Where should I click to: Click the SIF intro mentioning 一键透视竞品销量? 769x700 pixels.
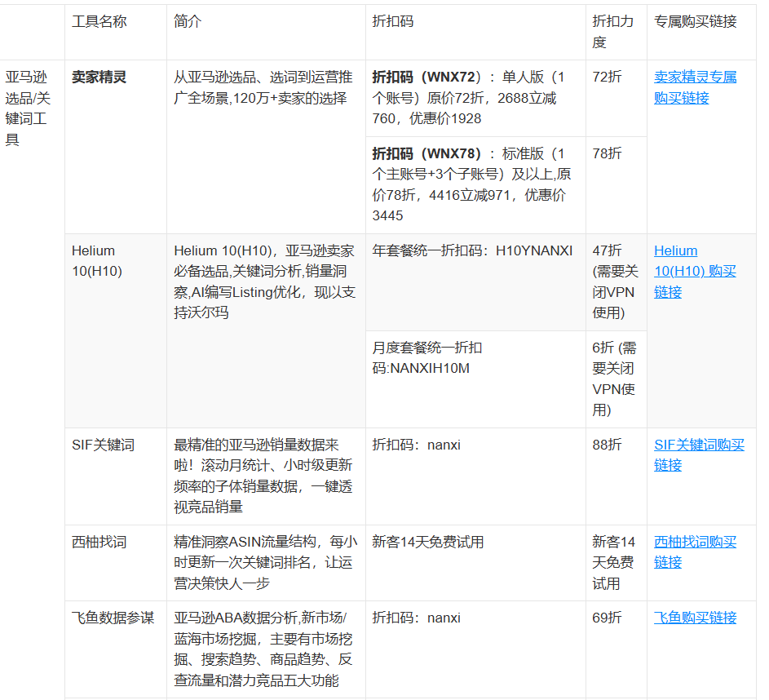pos(266,476)
